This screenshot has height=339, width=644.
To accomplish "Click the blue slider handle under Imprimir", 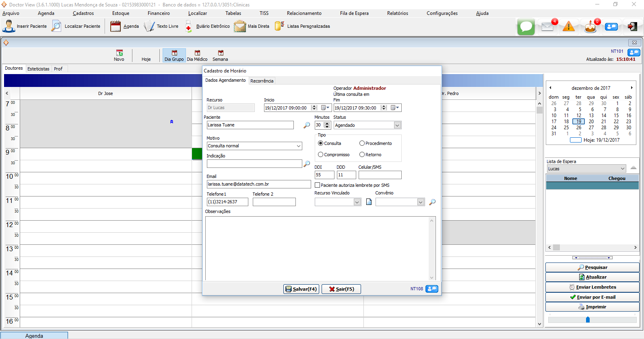I will point(588,320).
